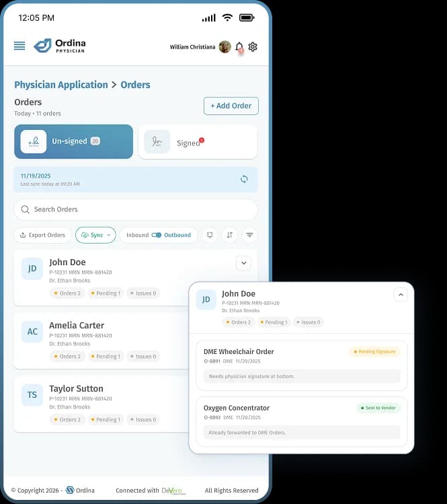Click the JD avatar in order list
The width and height of the screenshot is (447, 504).
tap(32, 268)
